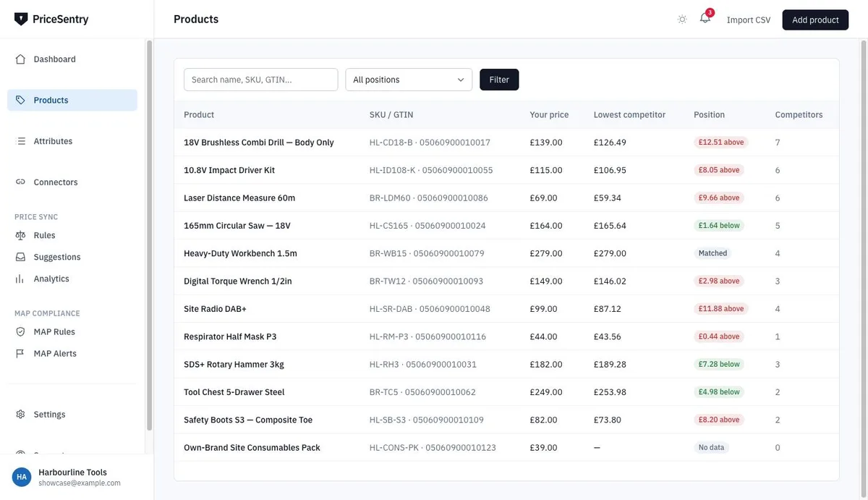Click '10.8V Impact Driver Kit' row name
868x500 pixels.
coord(229,170)
